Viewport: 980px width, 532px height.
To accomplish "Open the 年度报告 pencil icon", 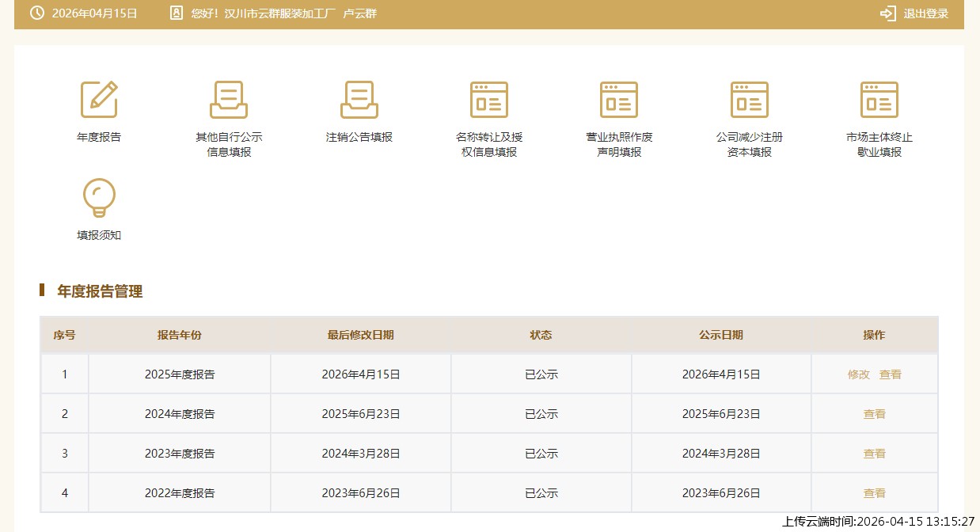I will click(x=99, y=100).
